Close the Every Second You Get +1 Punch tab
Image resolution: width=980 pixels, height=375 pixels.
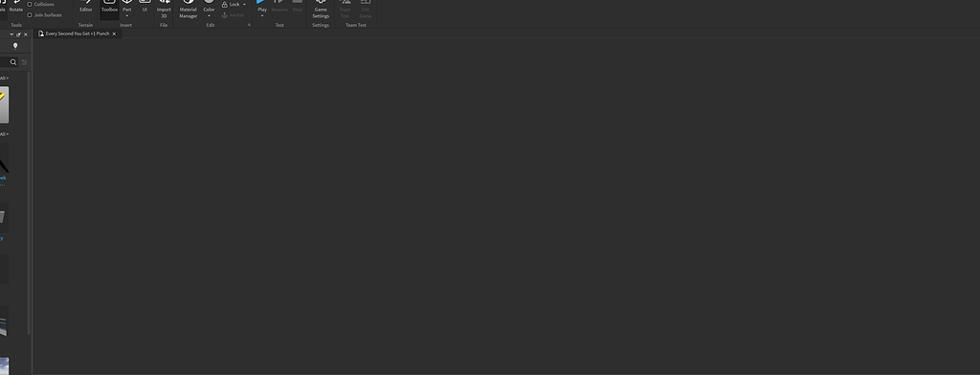pos(114,33)
